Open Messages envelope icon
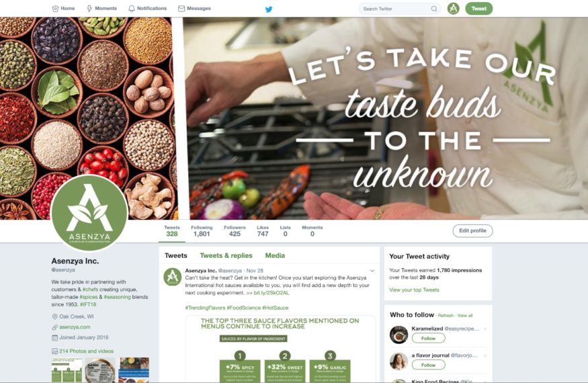This screenshot has width=588, height=383. pyautogui.click(x=181, y=9)
